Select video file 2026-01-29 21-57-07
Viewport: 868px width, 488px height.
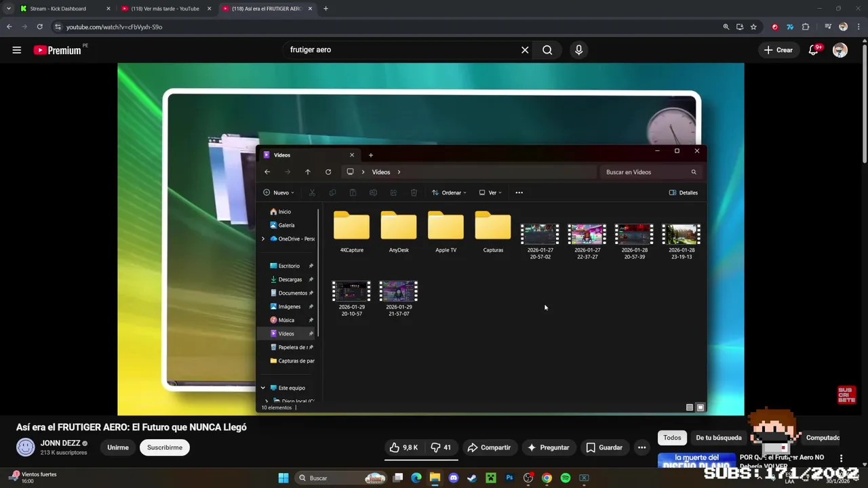399,299
